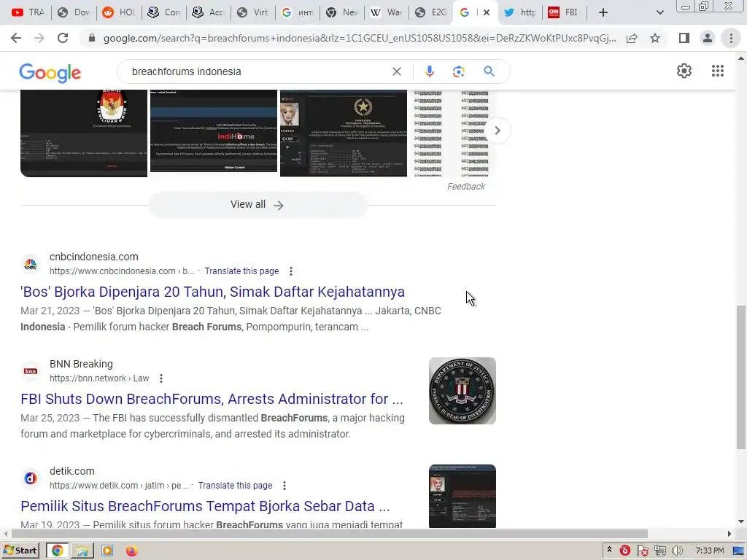This screenshot has width=747, height=560.
Task: Open the IndiHome image thumbnail
Action: coord(214,131)
